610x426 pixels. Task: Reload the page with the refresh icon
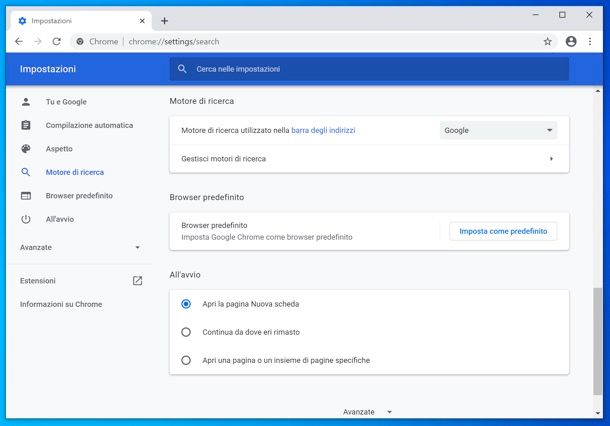pos(56,41)
